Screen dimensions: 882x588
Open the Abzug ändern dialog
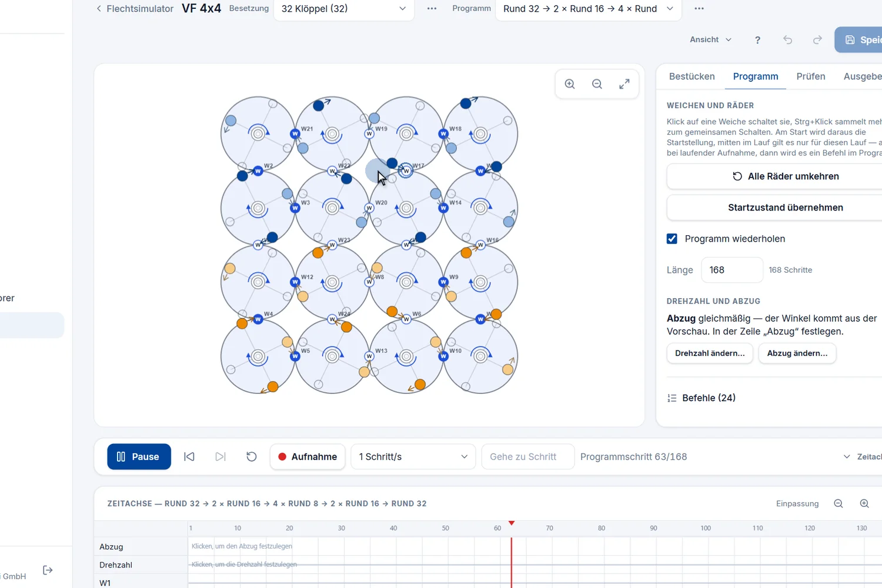click(797, 353)
